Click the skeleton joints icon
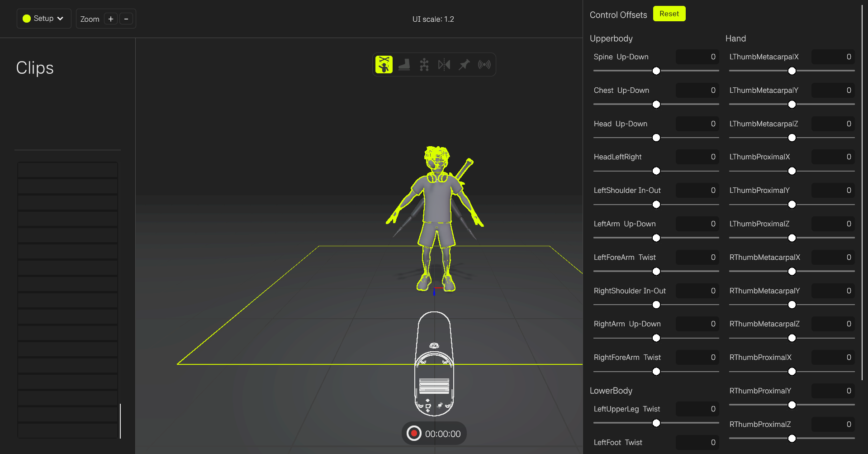The image size is (868, 454). [x=424, y=65]
